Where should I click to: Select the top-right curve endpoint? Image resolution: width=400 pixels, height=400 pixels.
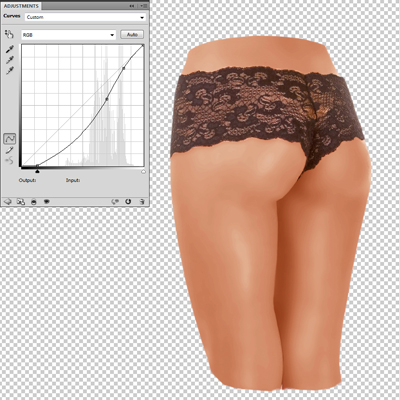click(143, 45)
